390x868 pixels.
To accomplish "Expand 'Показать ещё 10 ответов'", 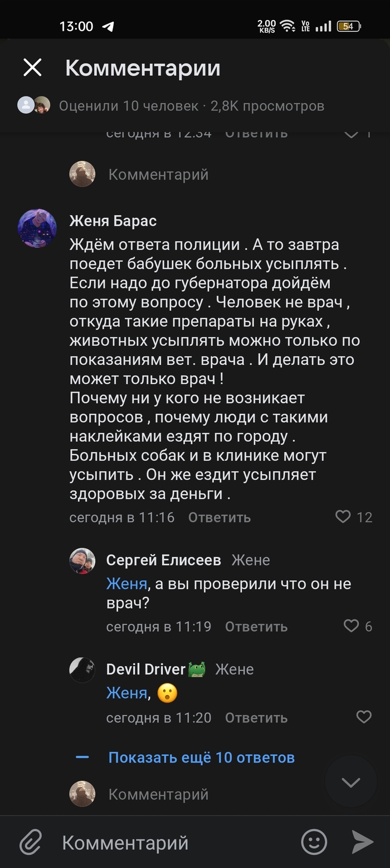I will [x=201, y=758].
